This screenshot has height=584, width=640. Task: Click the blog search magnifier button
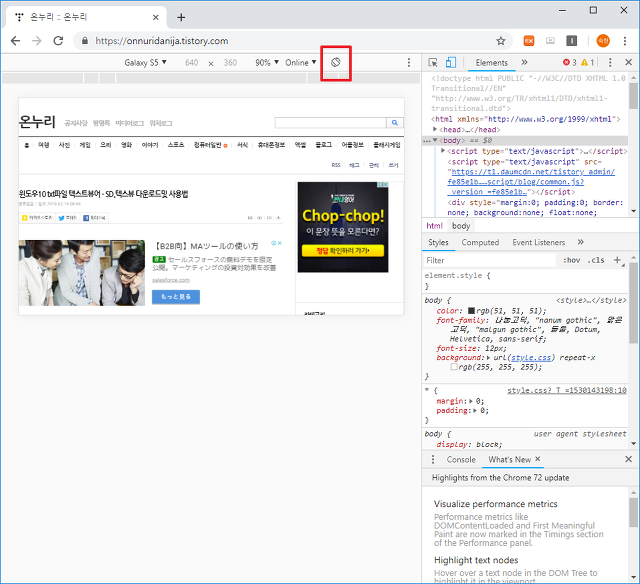pos(395,122)
